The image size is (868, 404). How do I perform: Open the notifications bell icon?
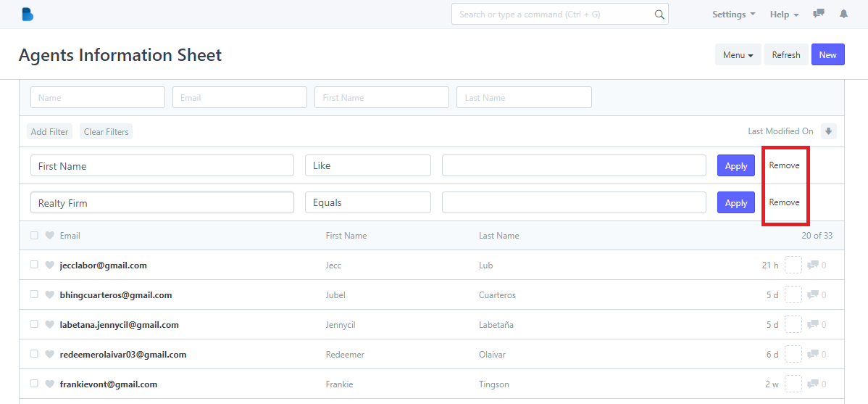843,14
